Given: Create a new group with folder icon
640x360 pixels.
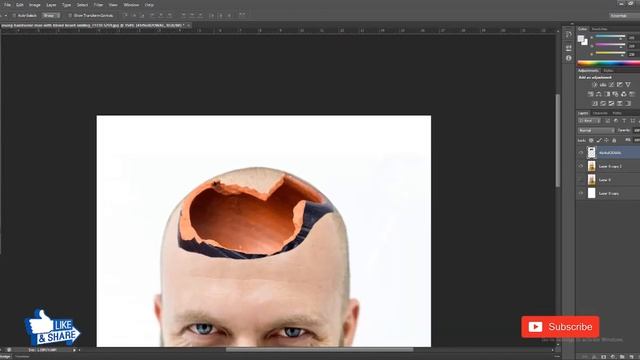Looking at the screenshot, I should 622,357.
